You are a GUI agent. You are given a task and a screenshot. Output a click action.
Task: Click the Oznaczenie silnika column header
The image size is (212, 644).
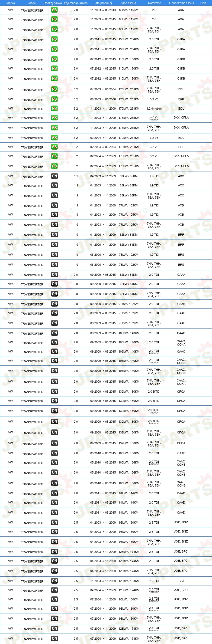click(x=182, y=3)
